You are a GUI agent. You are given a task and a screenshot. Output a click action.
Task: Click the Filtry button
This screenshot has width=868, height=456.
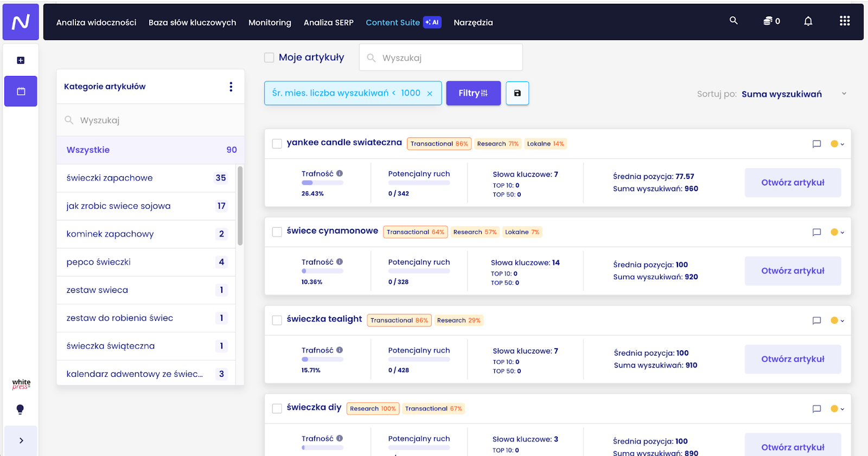click(473, 93)
